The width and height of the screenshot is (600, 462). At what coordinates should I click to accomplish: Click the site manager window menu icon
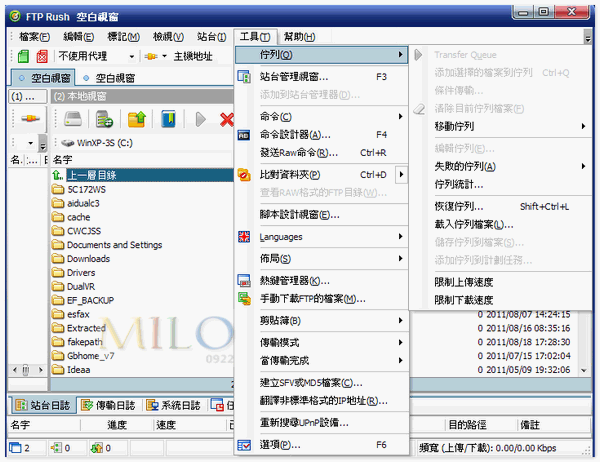coord(244,77)
